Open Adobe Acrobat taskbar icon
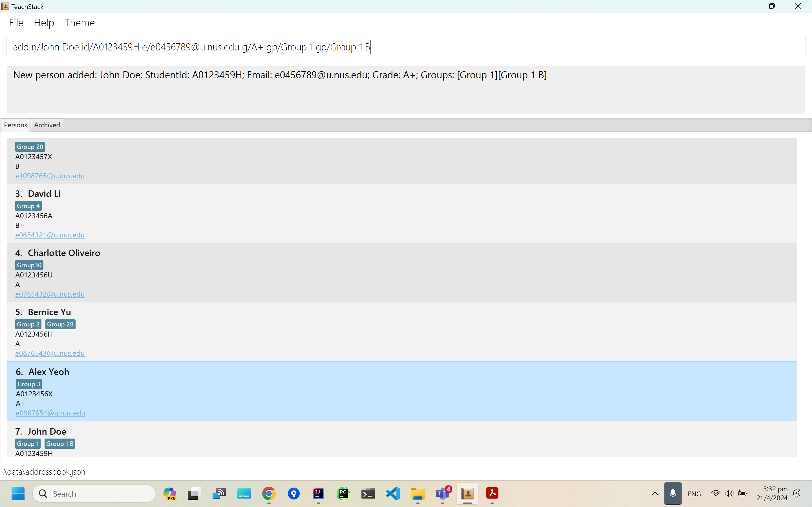812x507 pixels. pos(492,493)
